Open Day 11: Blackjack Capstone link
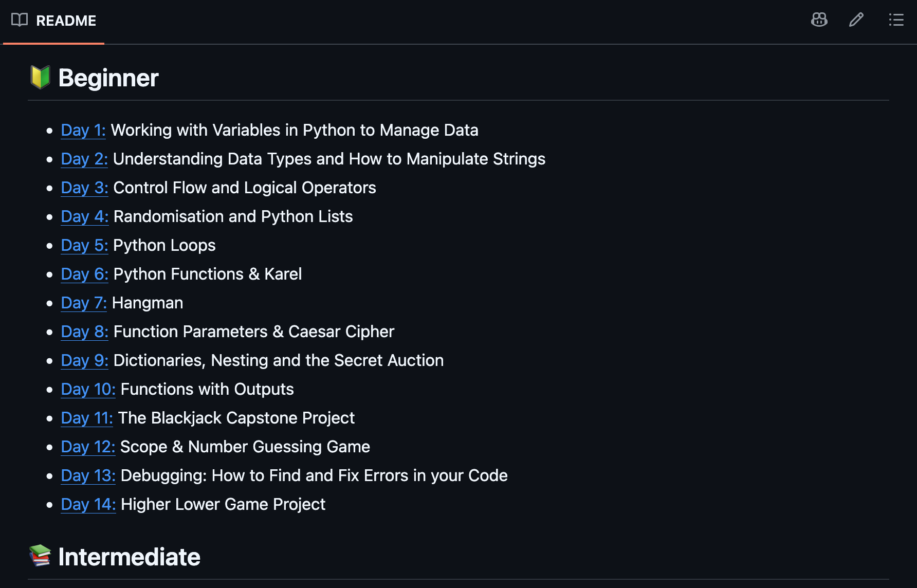This screenshot has width=917, height=588. (87, 418)
